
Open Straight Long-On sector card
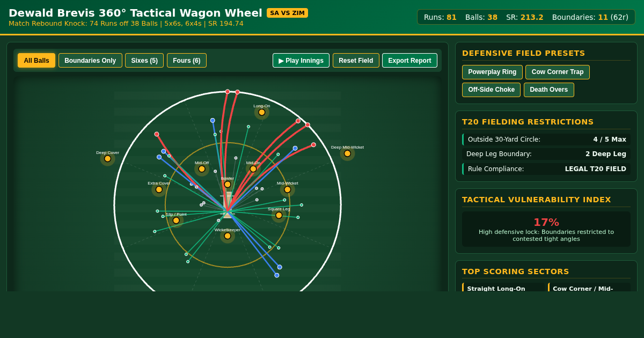(x=503, y=288)
